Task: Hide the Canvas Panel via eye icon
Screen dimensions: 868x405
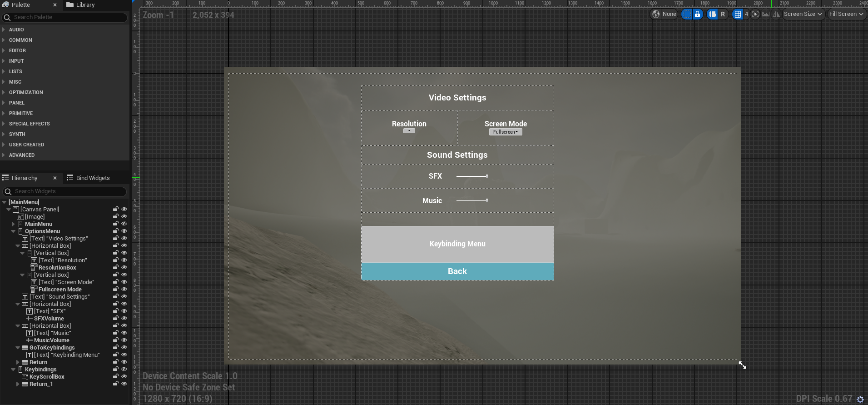Action: click(124, 209)
